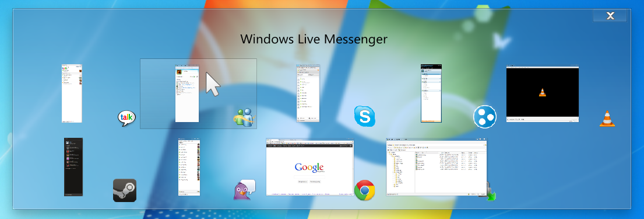644x219 pixels.
Task: Click the Skype app icon
Action: [365, 116]
